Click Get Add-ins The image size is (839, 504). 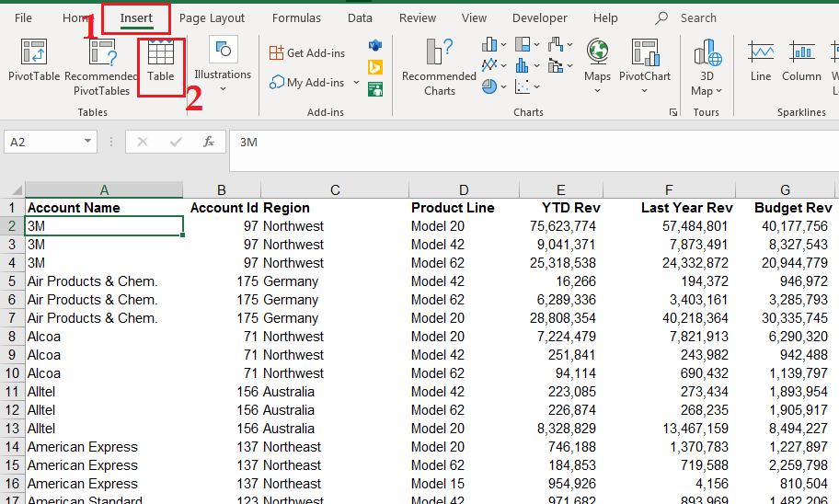pyautogui.click(x=307, y=53)
